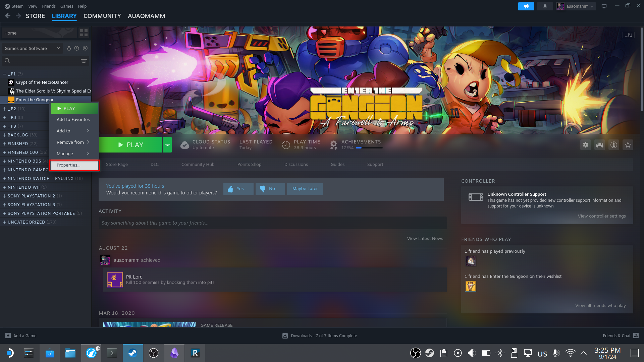Viewport: 644px width, 362px height.
Task: Click the Enter the Gungeon game icon in sidebar
Action: click(x=11, y=100)
